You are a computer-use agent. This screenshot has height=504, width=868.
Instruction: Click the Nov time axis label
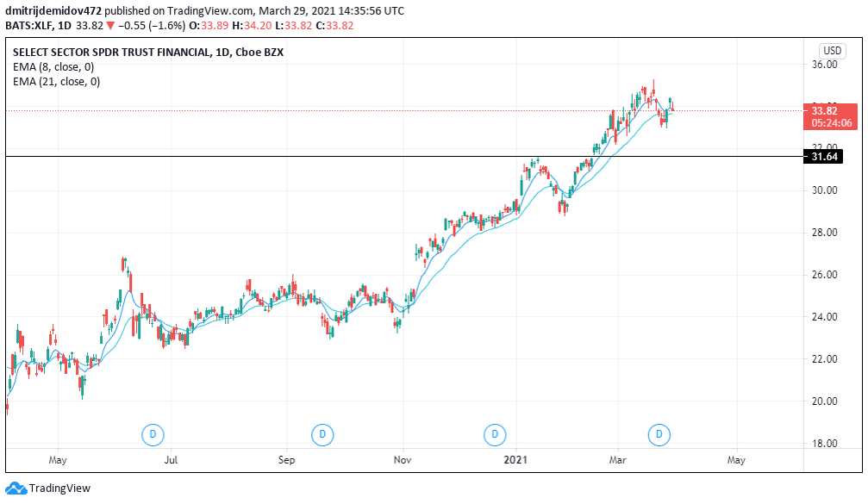coord(403,460)
